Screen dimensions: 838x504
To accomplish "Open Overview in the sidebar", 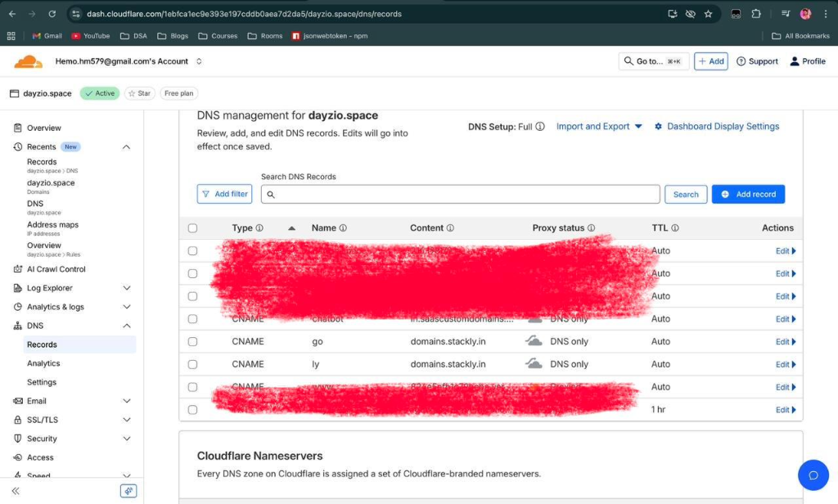I will pos(44,128).
